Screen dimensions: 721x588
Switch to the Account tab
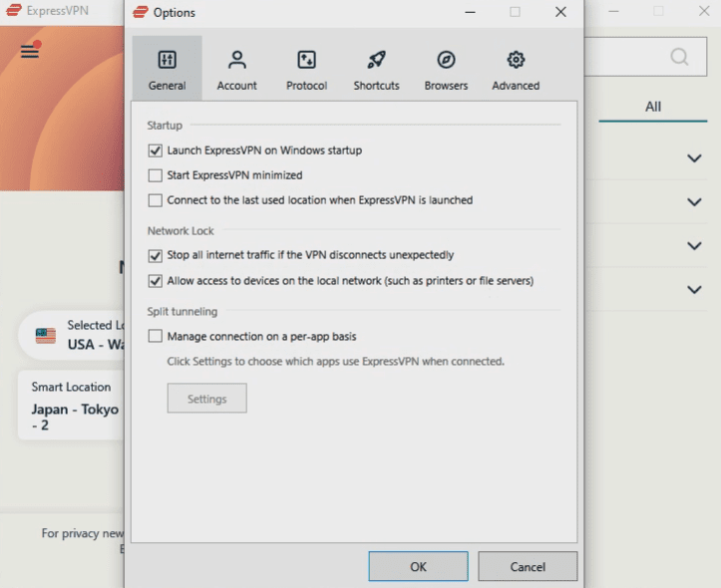(236, 69)
